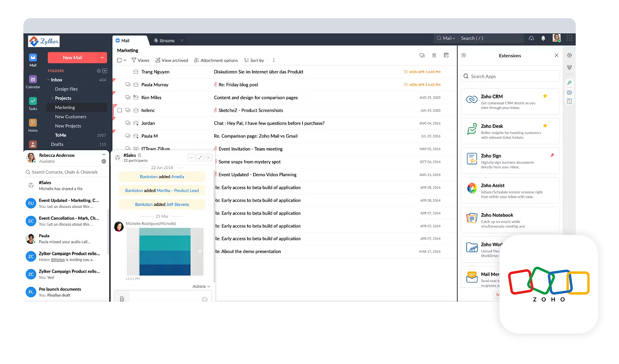
Task: Expand the Sort by dropdown in toolbar
Action: [x=256, y=60]
